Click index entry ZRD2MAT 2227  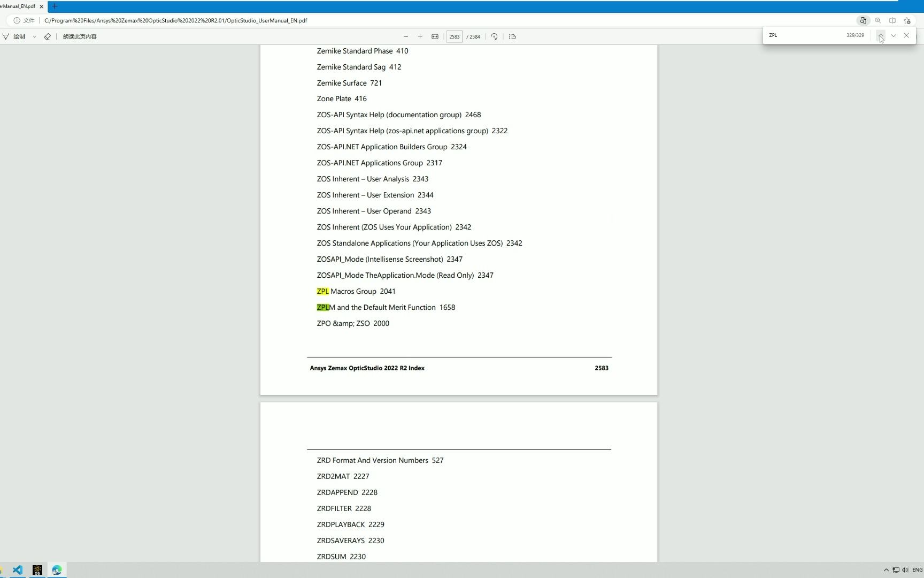click(343, 476)
